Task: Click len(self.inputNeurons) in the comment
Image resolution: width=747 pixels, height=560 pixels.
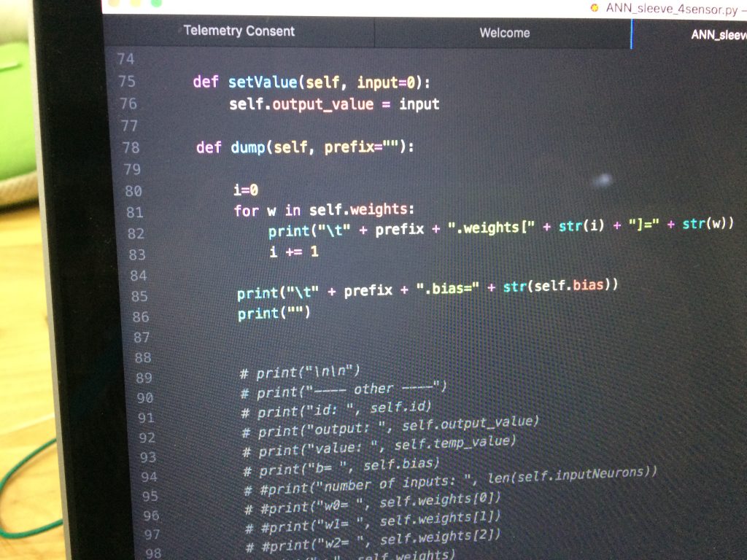Action: point(572,474)
